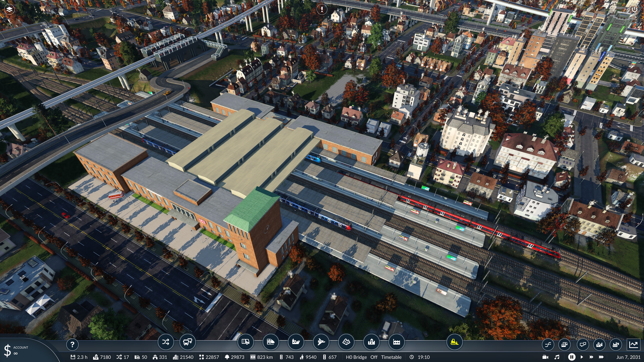Click the 9540 persons counter
The image size is (644, 362).
pos(308,357)
